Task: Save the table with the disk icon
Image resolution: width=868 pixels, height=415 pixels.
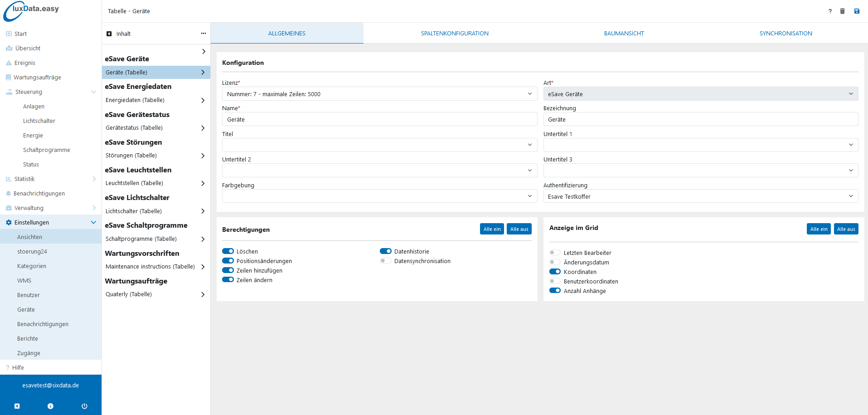Action: [857, 11]
